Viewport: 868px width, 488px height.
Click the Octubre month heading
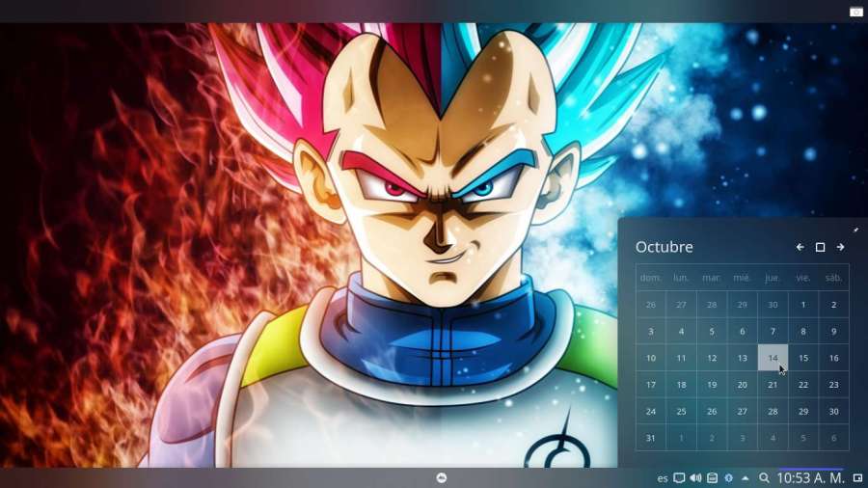[664, 248]
